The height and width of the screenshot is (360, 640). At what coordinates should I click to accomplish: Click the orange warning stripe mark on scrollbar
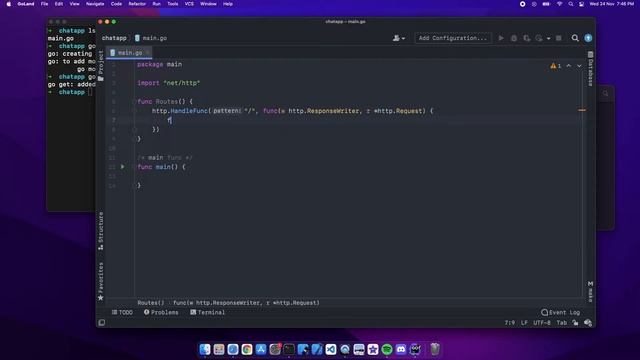[582, 110]
